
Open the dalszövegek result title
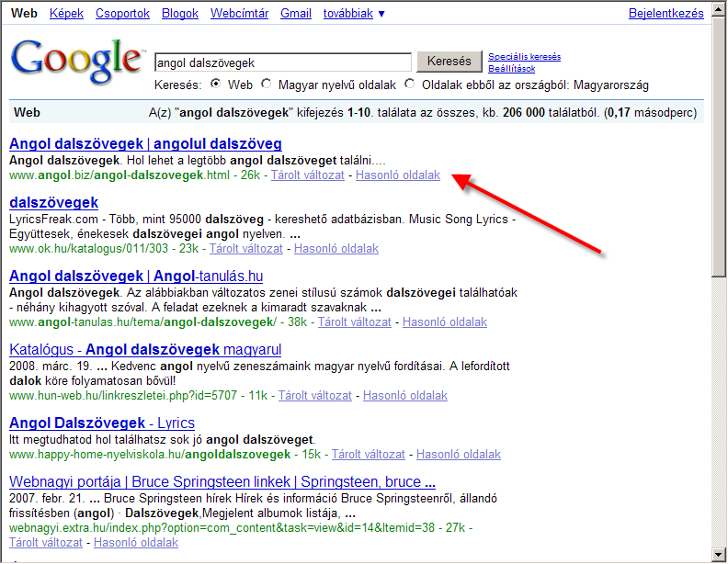click(x=54, y=203)
